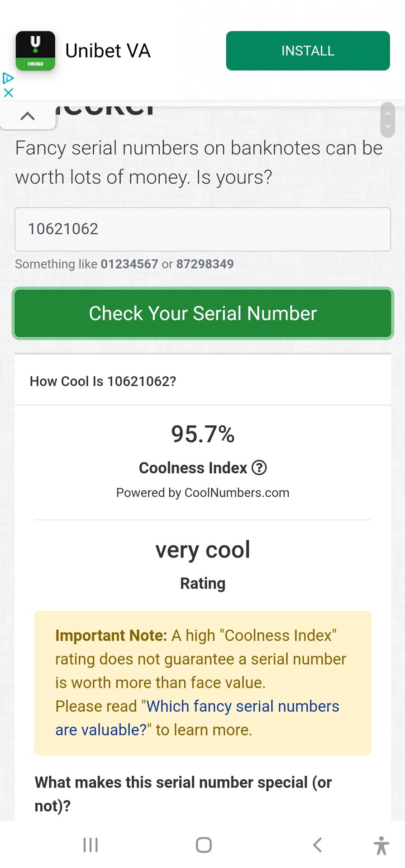Click the Check Your Serial Number button
405x868 pixels.
(203, 313)
